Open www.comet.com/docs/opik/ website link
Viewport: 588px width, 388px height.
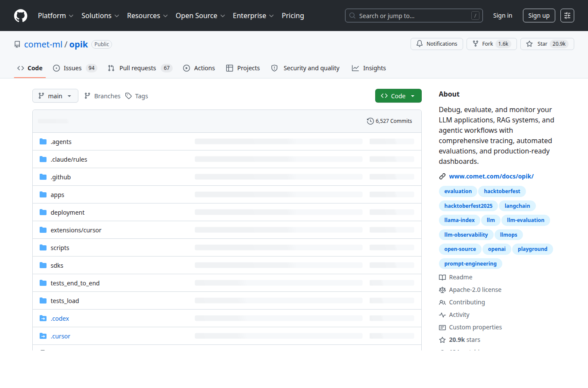tap(492, 176)
